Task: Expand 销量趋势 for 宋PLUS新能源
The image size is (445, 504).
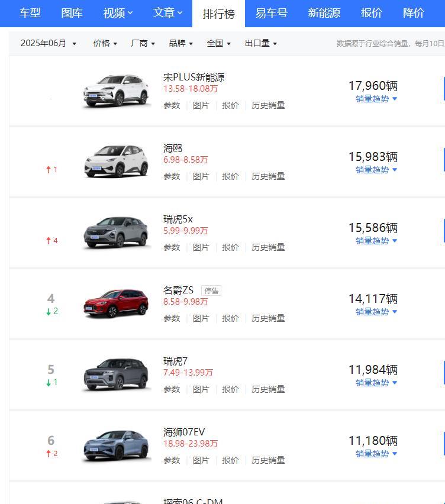Action: [376, 99]
